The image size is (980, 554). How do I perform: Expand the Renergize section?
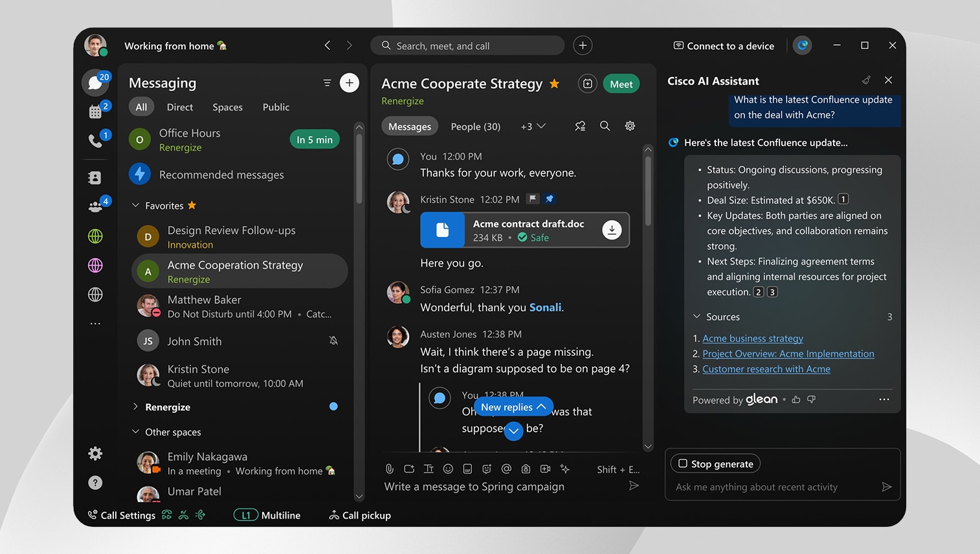135,406
